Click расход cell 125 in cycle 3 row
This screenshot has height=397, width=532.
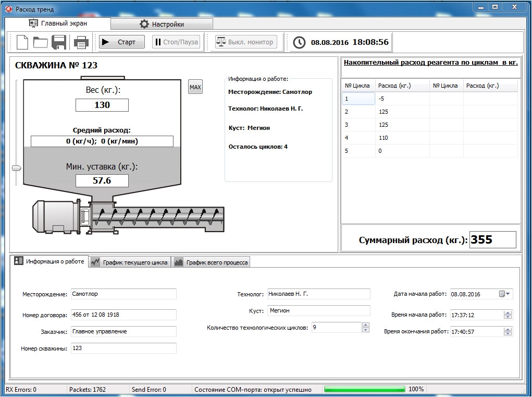coord(402,125)
